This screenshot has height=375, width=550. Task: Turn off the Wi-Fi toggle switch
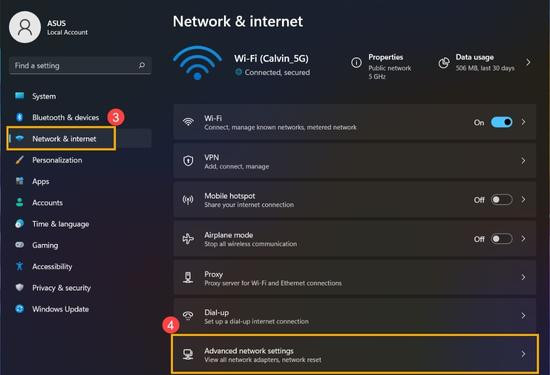[x=502, y=122]
